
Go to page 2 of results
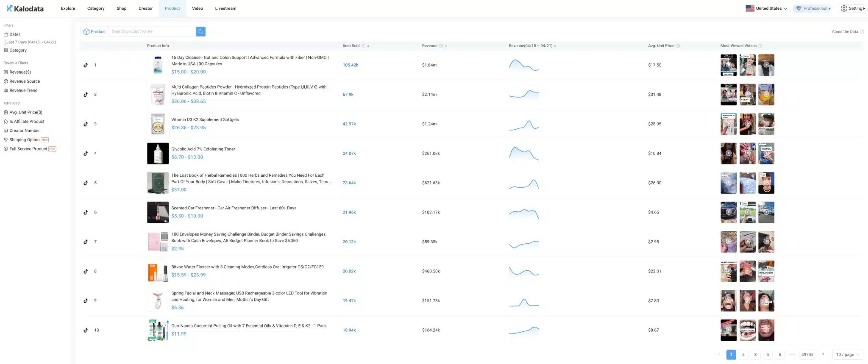coord(743,355)
